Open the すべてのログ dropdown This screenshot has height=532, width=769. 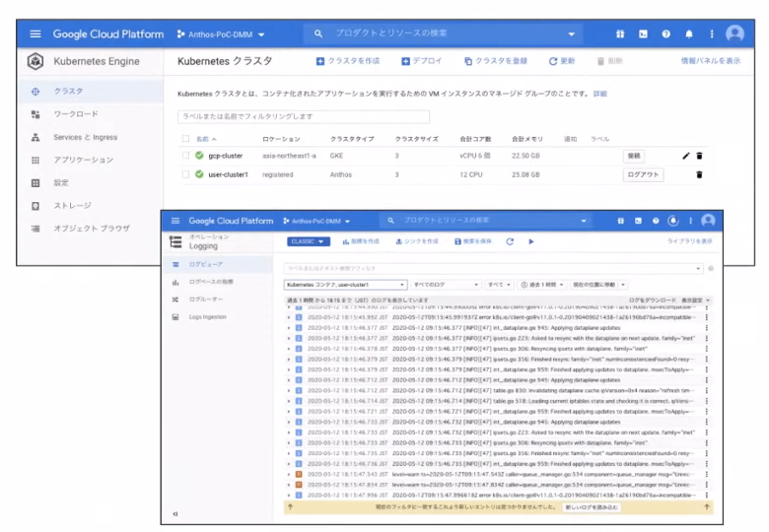[446, 285]
